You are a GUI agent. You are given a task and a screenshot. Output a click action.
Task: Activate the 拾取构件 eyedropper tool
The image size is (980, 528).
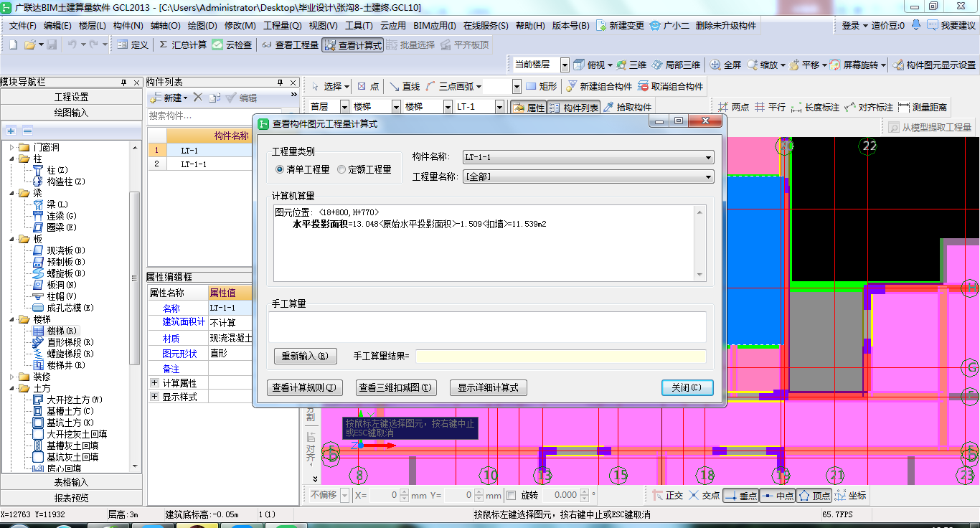tap(627, 107)
